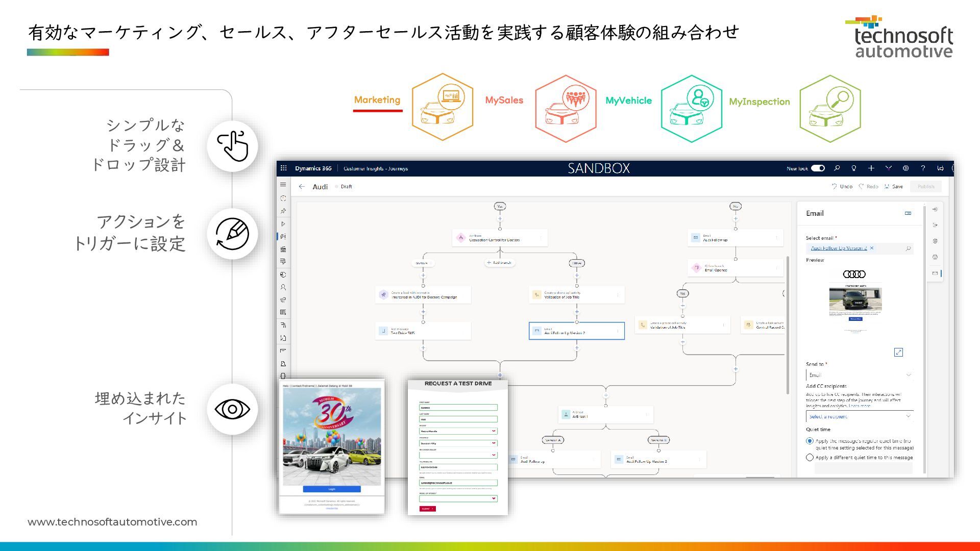Open the settings gear in the top bar
This screenshot has height=551, width=980.
(x=906, y=168)
